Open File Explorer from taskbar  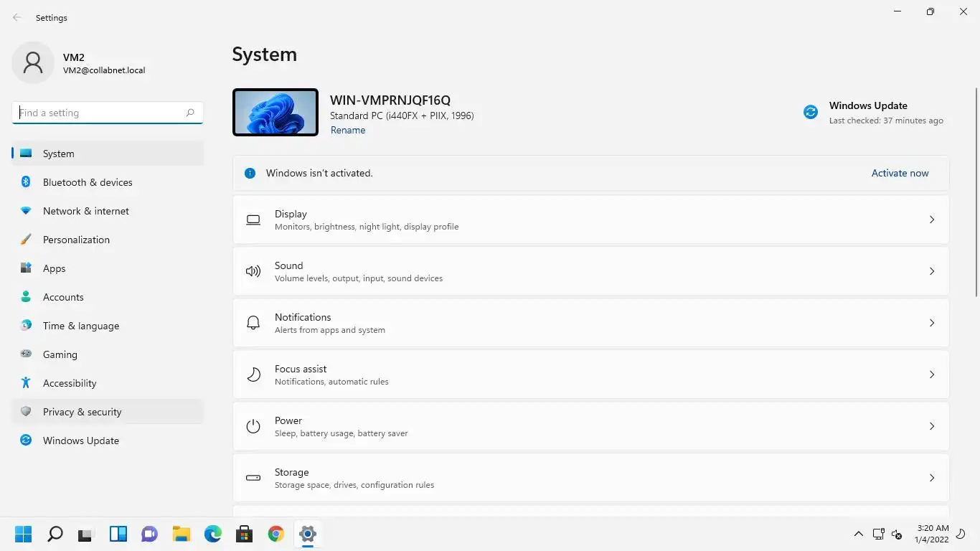[182, 534]
